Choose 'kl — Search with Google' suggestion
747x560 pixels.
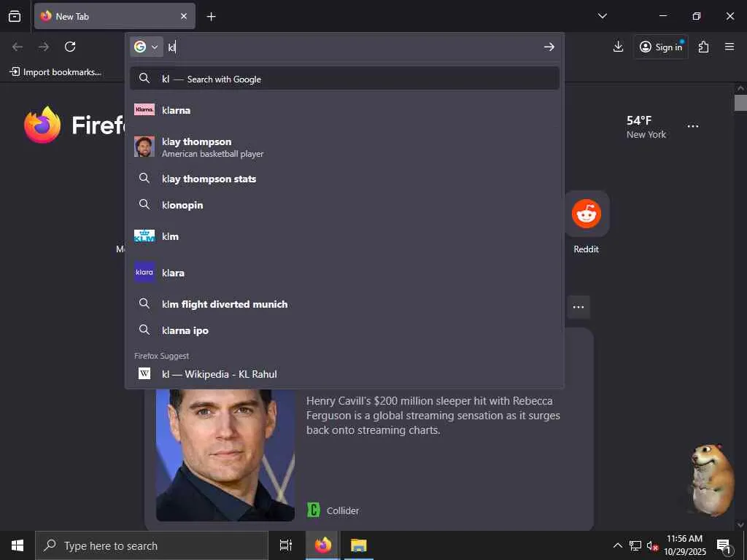pyautogui.click(x=344, y=79)
